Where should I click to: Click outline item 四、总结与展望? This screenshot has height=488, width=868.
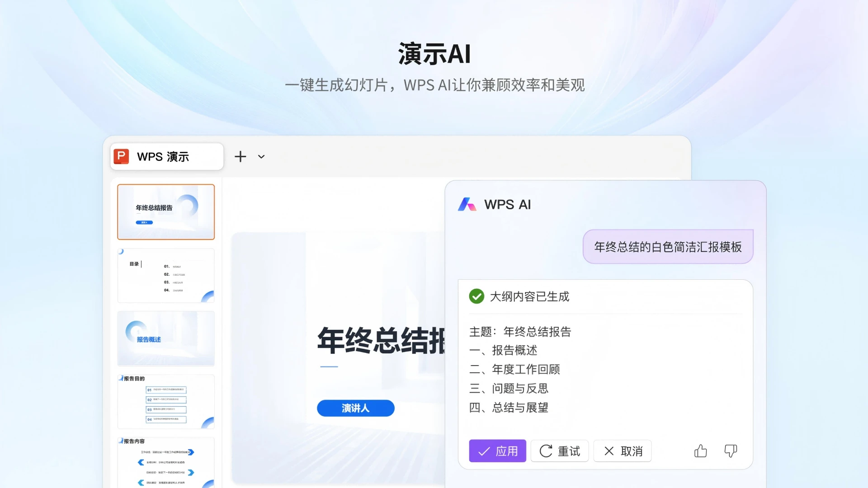(x=509, y=408)
